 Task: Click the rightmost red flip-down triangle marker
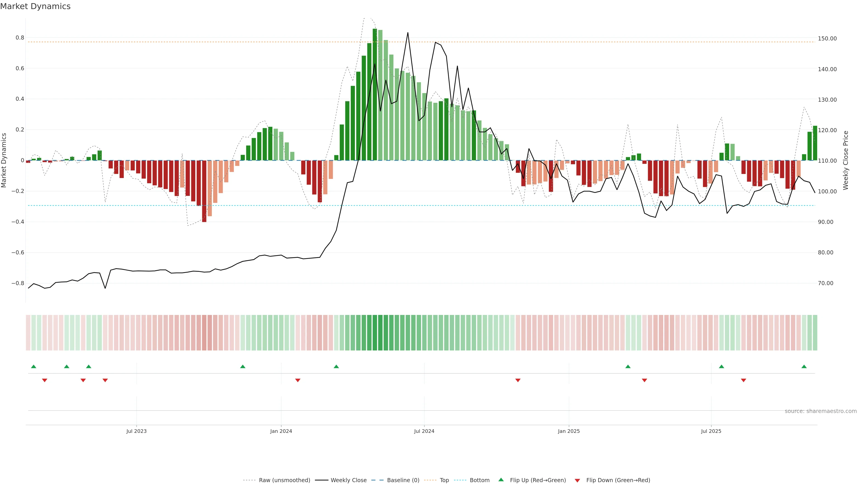[743, 380]
